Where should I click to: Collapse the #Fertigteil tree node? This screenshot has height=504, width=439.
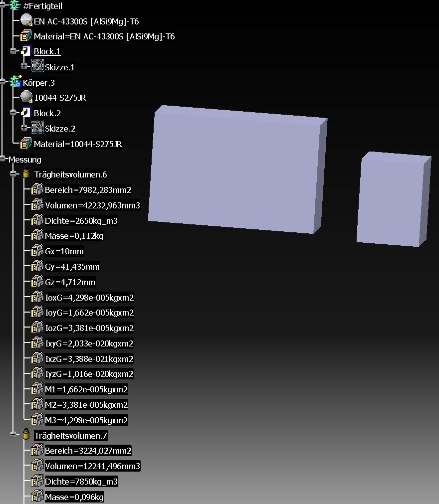pos(3,5)
